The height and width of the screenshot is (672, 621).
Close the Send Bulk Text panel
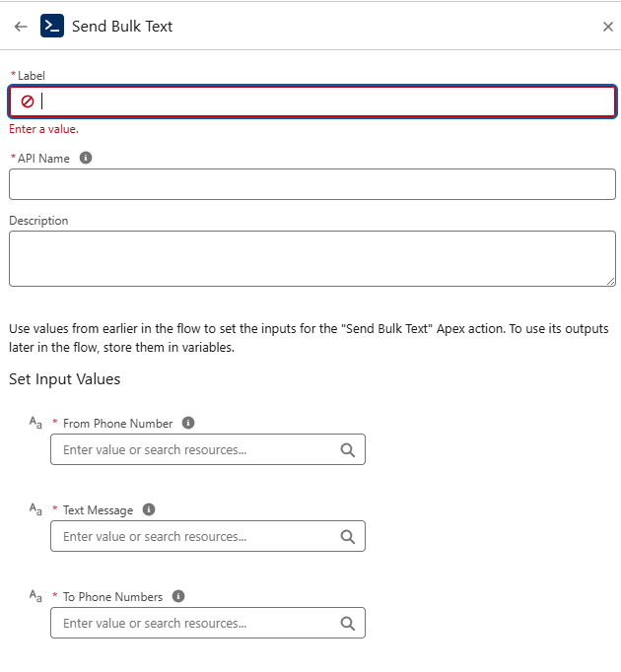[608, 27]
